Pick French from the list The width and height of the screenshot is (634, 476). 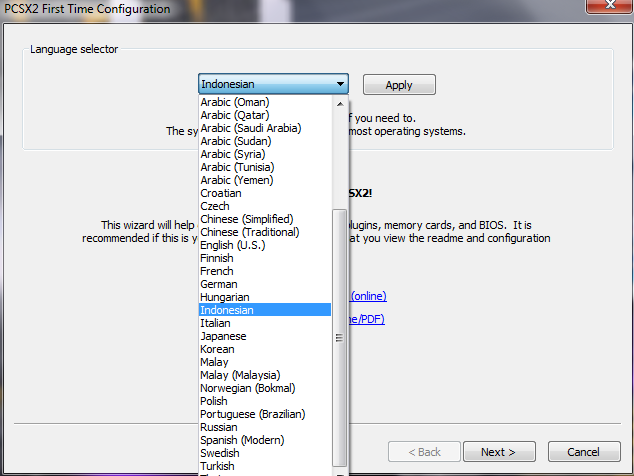(265, 271)
